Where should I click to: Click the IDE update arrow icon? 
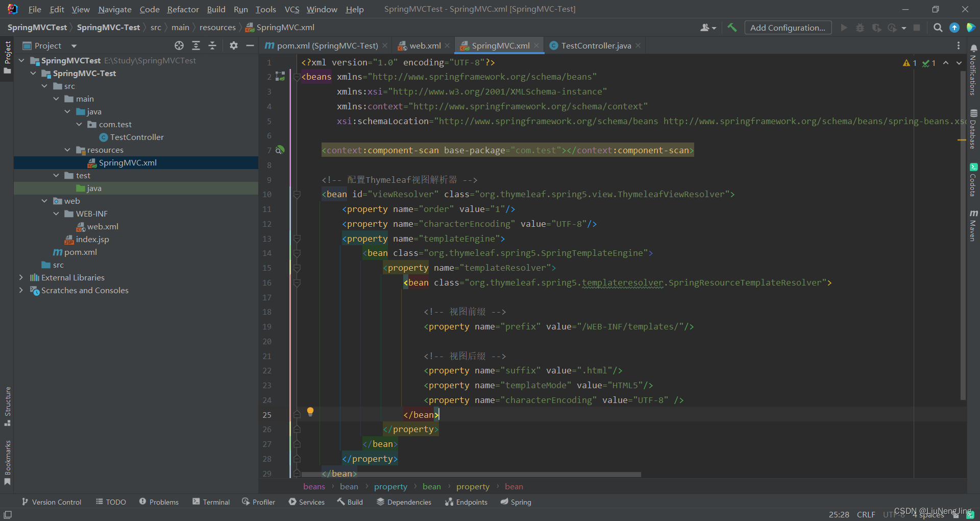click(x=954, y=28)
